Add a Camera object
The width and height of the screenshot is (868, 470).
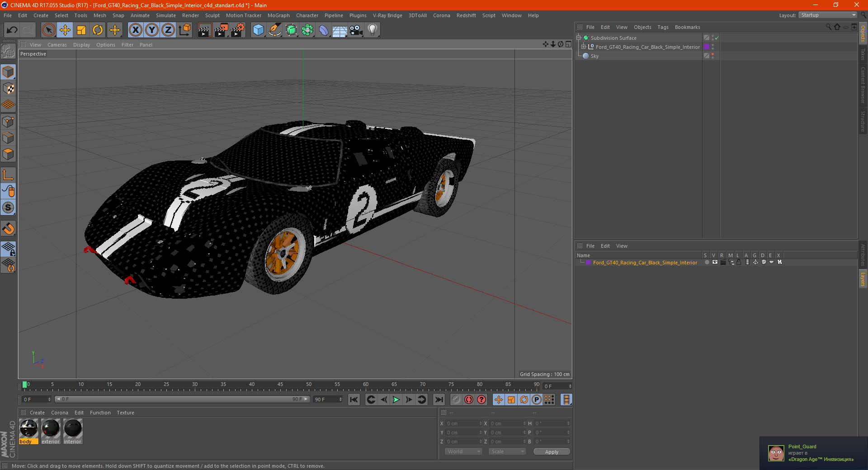click(356, 30)
